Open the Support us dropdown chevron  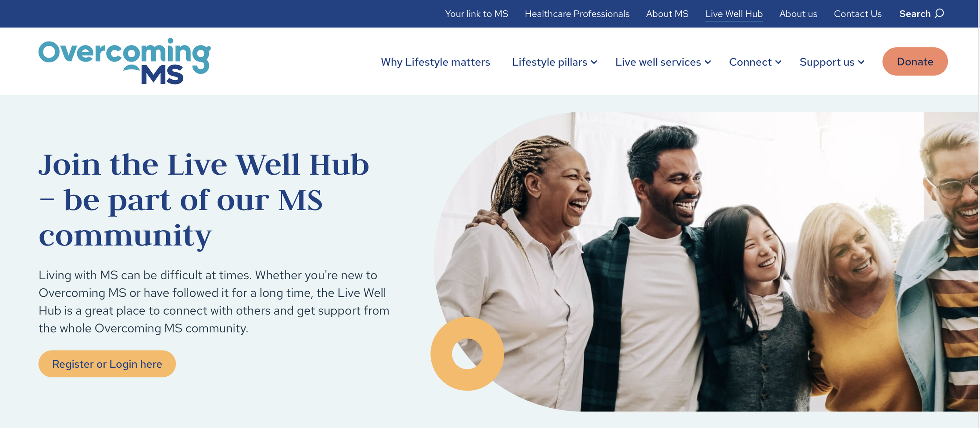(x=861, y=62)
